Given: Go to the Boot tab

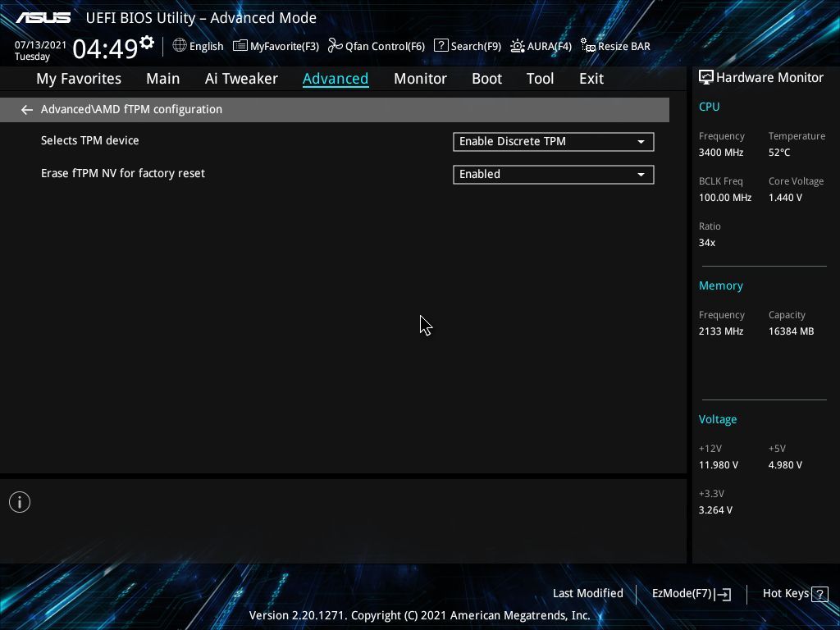Looking at the screenshot, I should [486, 79].
